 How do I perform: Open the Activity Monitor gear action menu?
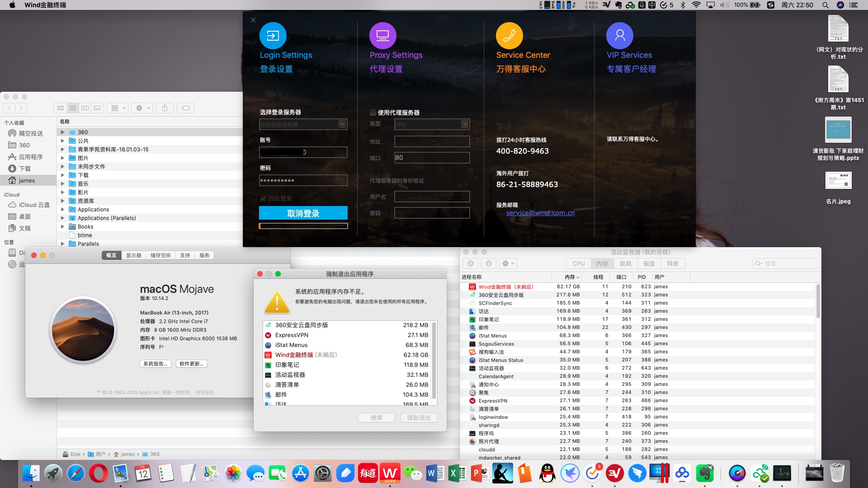[509, 263]
